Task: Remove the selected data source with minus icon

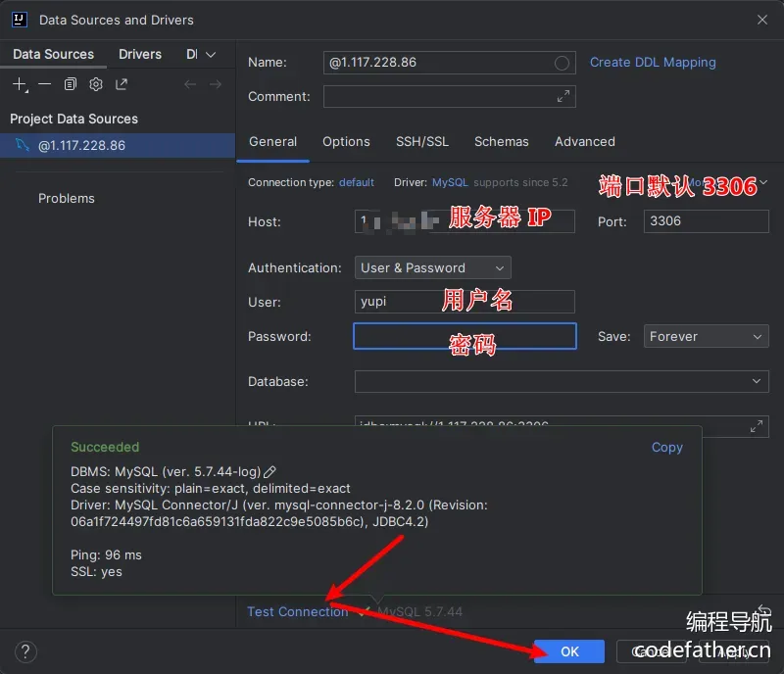Action: click(x=45, y=84)
